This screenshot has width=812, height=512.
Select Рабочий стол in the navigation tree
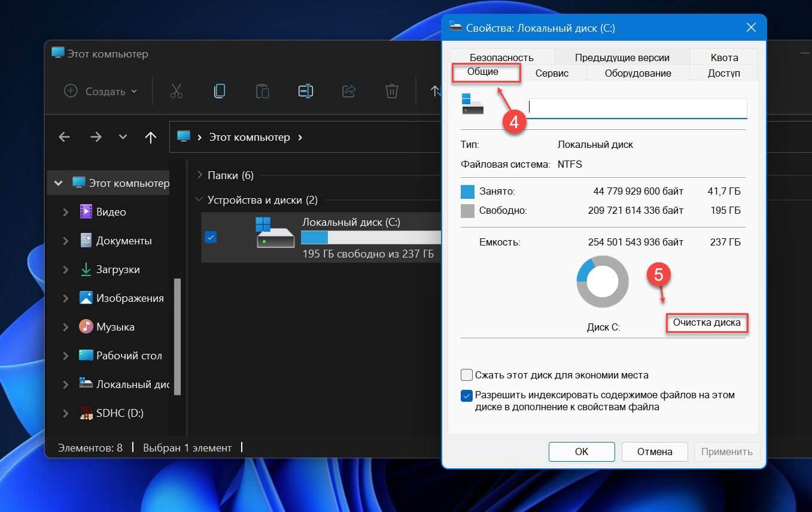tap(129, 356)
